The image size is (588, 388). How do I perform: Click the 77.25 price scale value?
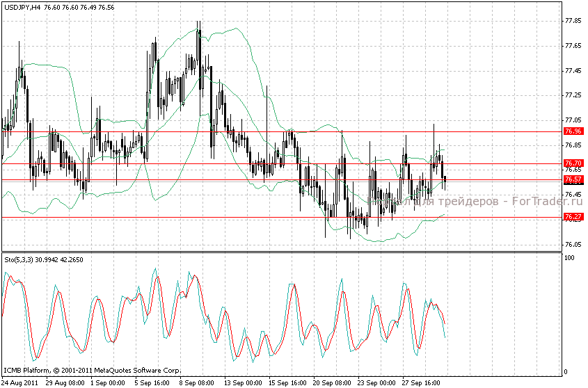(573, 95)
